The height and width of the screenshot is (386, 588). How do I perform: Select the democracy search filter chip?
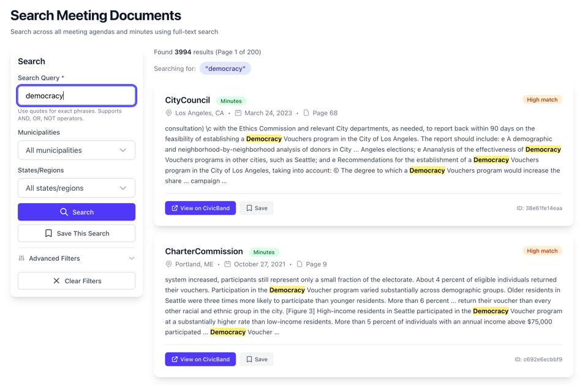pos(225,69)
